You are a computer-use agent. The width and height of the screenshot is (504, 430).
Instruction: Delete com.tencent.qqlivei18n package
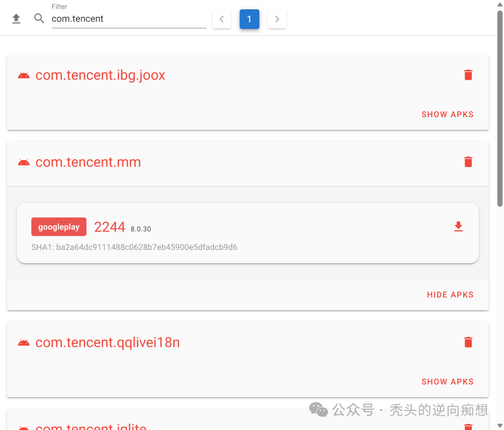(x=468, y=342)
